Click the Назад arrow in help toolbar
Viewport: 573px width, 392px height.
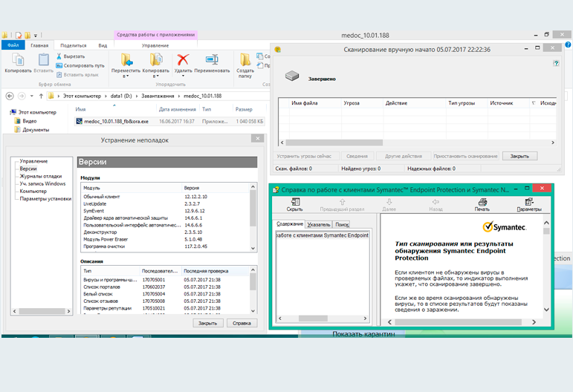436,202
